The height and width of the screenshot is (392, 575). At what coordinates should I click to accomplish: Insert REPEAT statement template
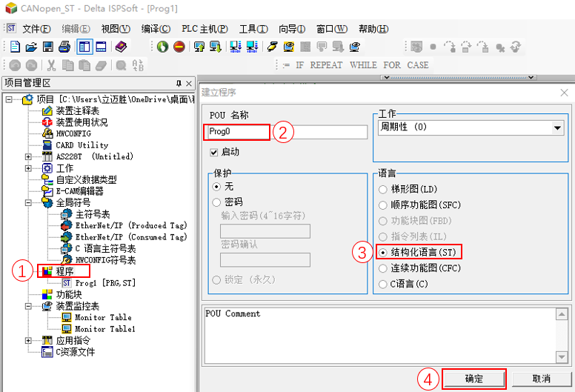(326, 65)
